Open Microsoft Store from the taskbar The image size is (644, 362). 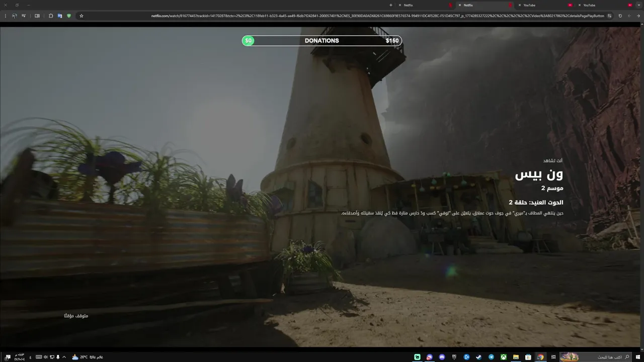point(528,357)
